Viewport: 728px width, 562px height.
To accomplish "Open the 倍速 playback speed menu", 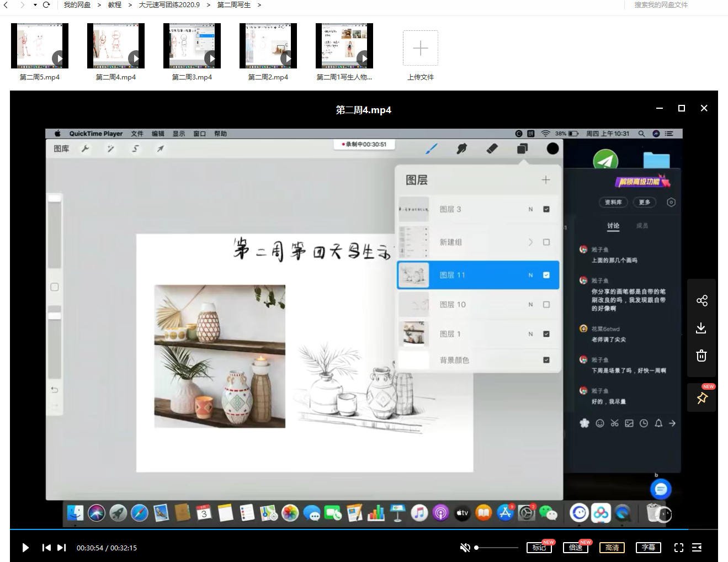I will coord(576,548).
